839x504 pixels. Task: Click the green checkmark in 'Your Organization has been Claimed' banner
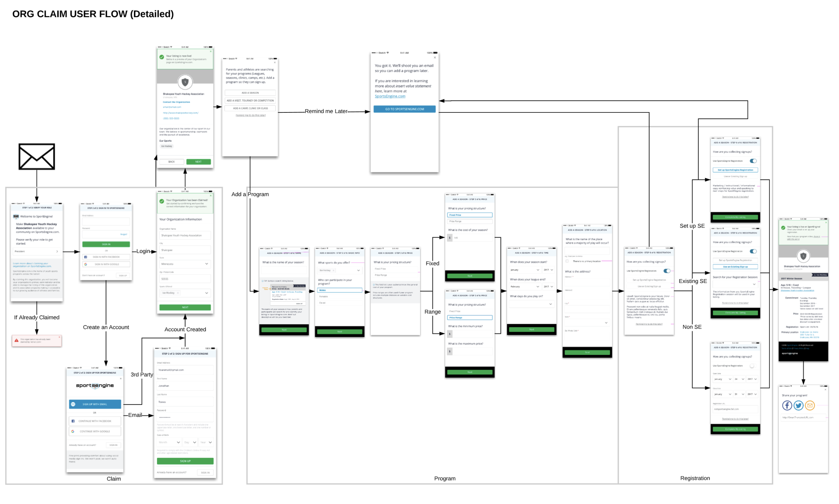tap(162, 201)
